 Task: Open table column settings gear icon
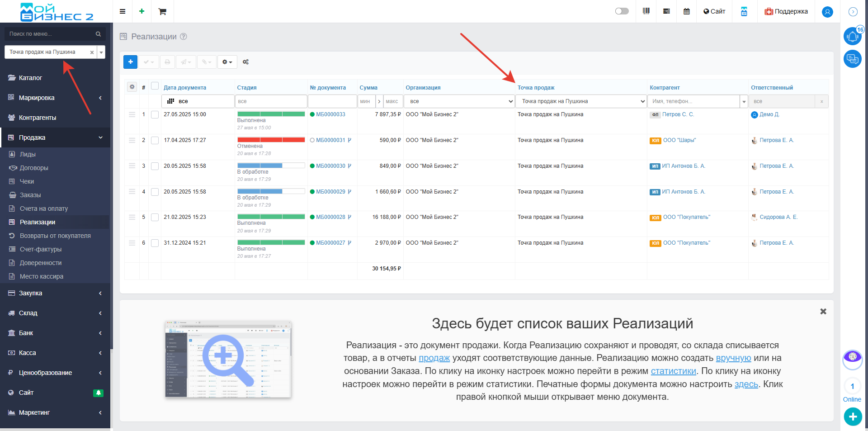point(132,87)
